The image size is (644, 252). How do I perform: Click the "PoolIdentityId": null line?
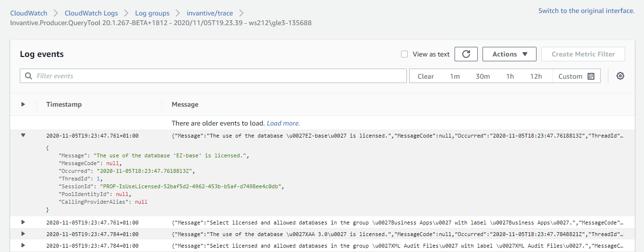tap(94, 194)
